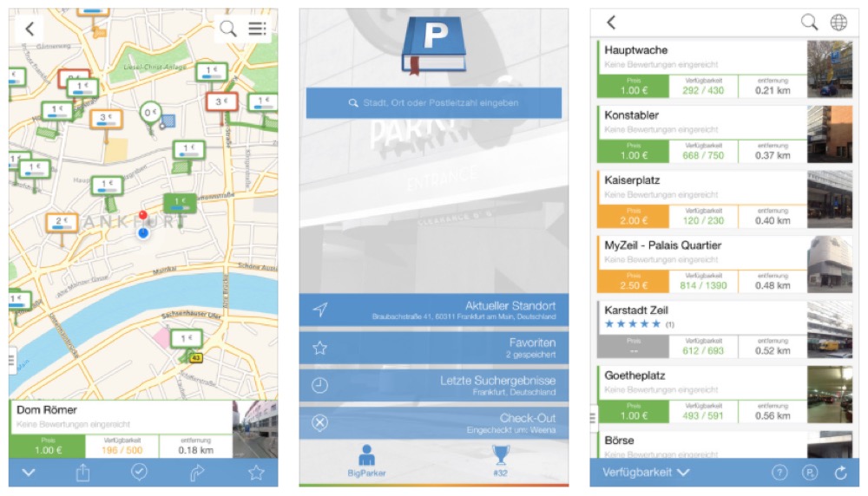Tap the refresh icon in the list toolbar

pos(840,473)
